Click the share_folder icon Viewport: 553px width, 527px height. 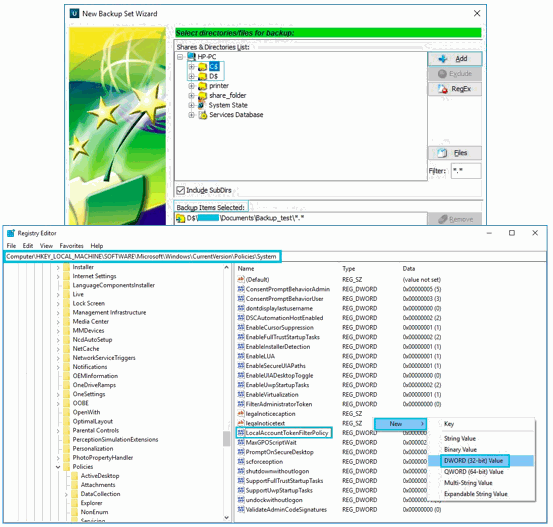click(202, 95)
